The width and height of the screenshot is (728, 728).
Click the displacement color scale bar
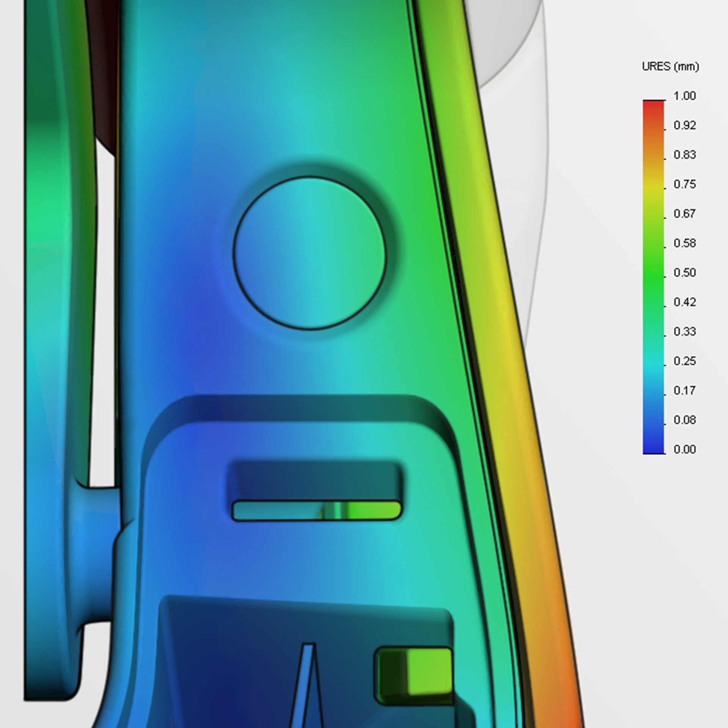(654, 277)
